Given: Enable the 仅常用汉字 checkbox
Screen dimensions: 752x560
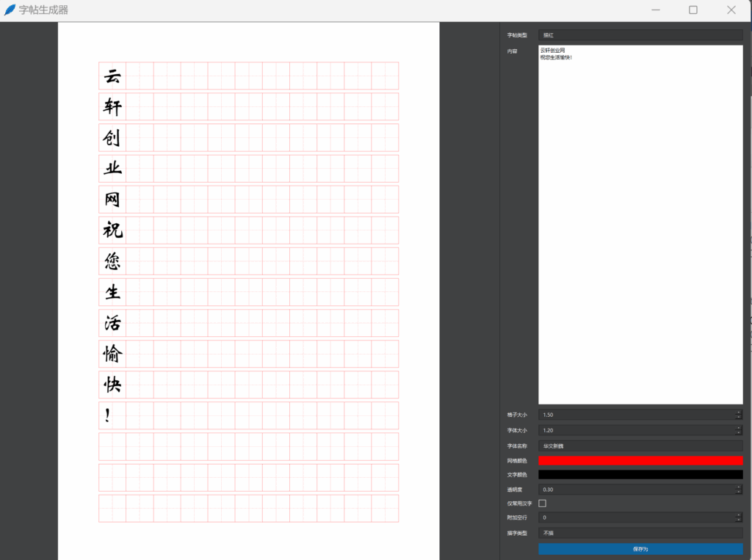Looking at the screenshot, I should tap(543, 503).
